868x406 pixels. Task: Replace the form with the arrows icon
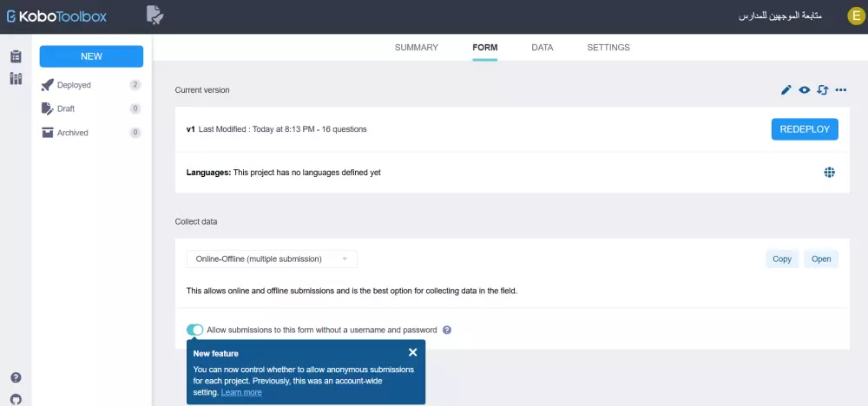pos(823,90)
